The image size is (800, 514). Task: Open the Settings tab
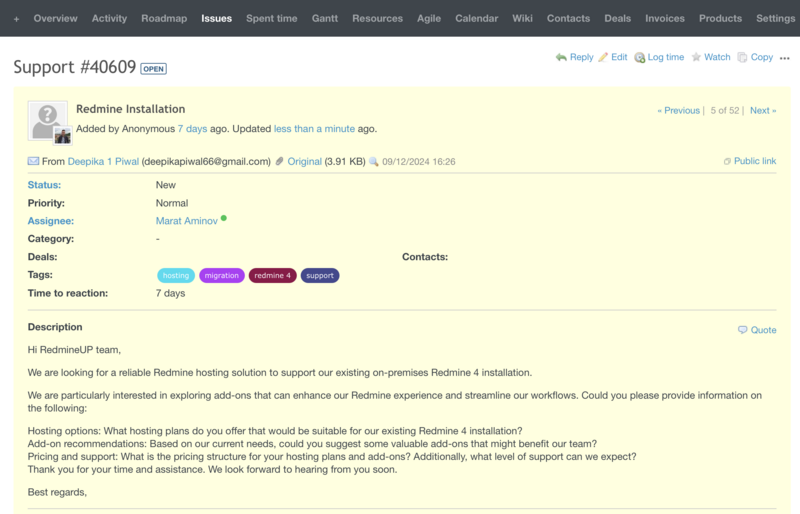[776, 18]
